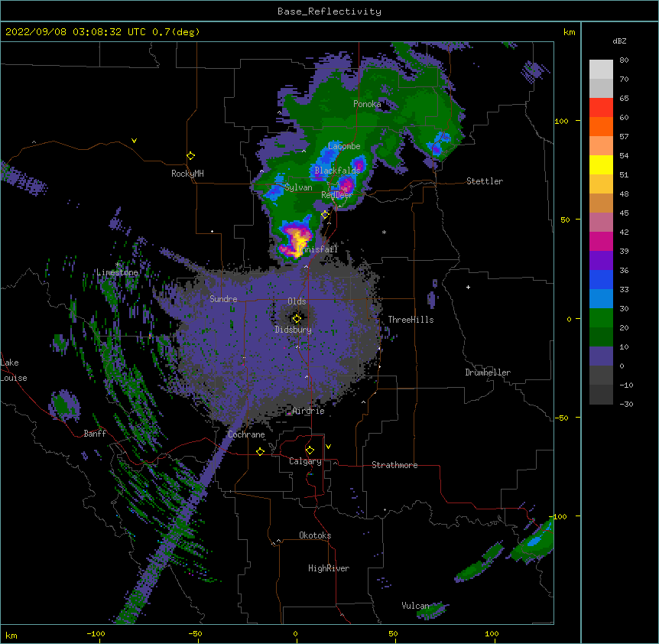Click the Cochrane label
The height and width of the screenshot is (644, 659).
[x=246, y=434]
